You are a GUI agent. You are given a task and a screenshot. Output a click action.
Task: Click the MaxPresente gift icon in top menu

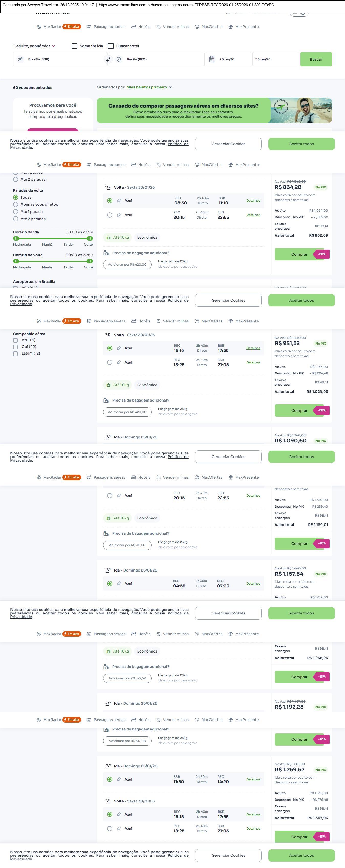pyautogui.click(x=231, y=27)
